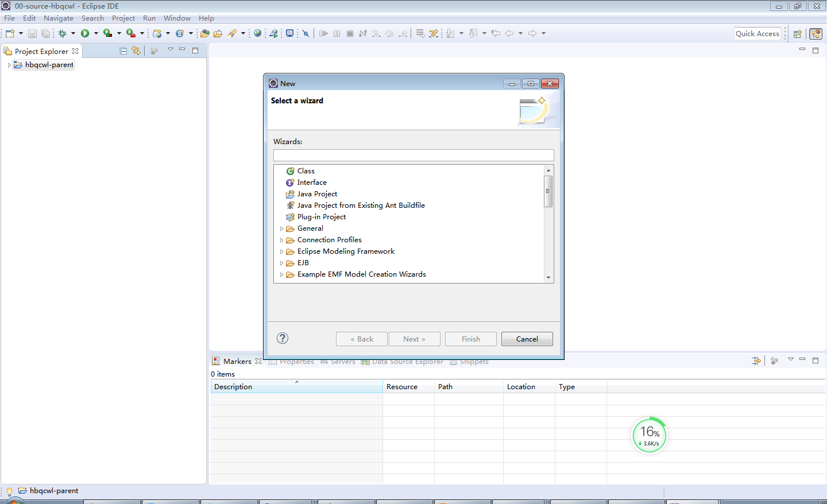The height and width of the screenshot is (504, 827).
Task: Click the green Run icon
Action: pos(85,33)
